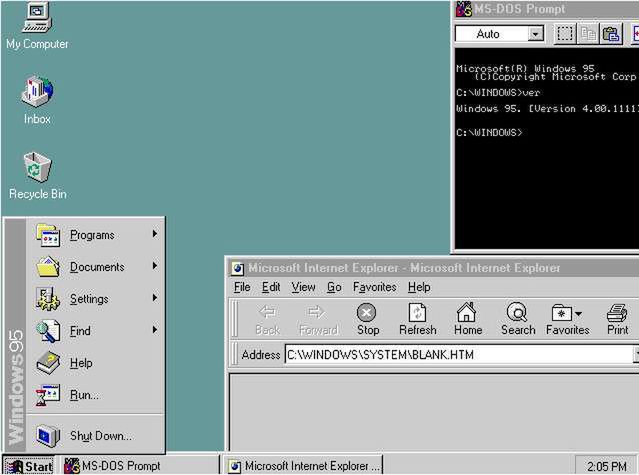The image size is (639, 475).
Task: Open Find in the Start menu
Action: 96,330
